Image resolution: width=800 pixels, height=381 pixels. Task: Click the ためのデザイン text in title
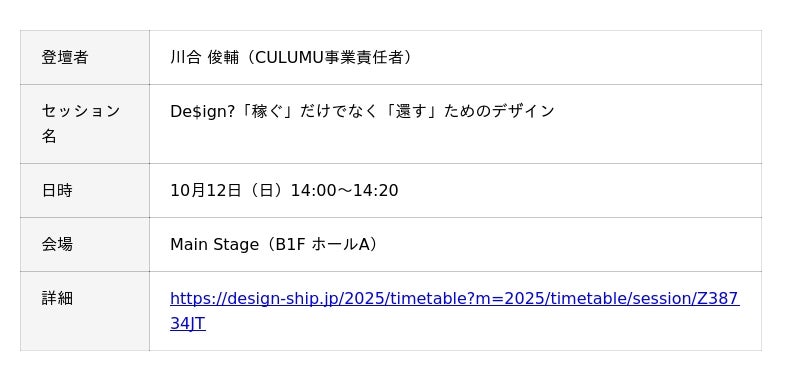[498, 111]
